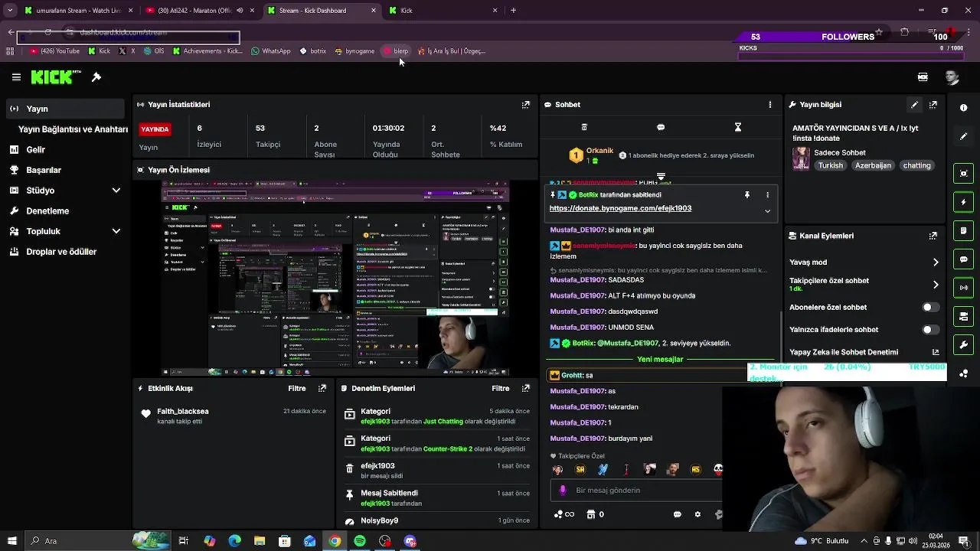Expand the Topluluk sidebar section

coord(116,231)
